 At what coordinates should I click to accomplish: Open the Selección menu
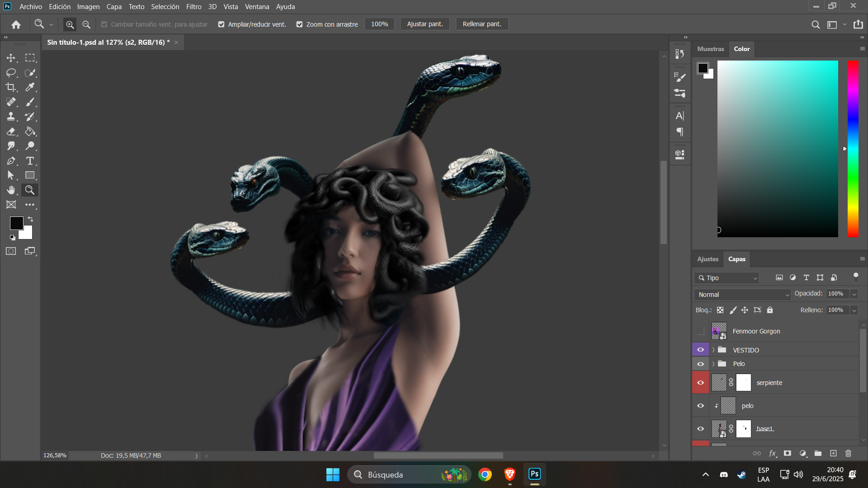(x=165, y=7)
